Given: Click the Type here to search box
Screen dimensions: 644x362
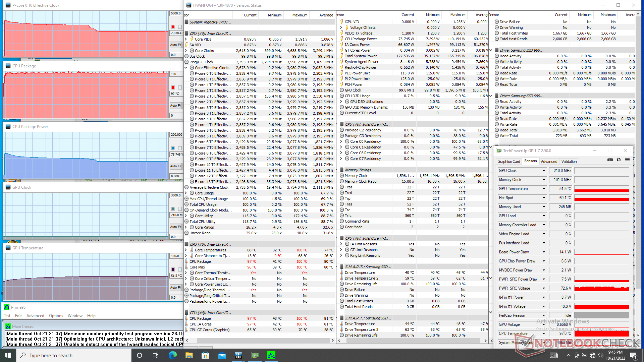Looking at the screenshot, I should 74,355.
